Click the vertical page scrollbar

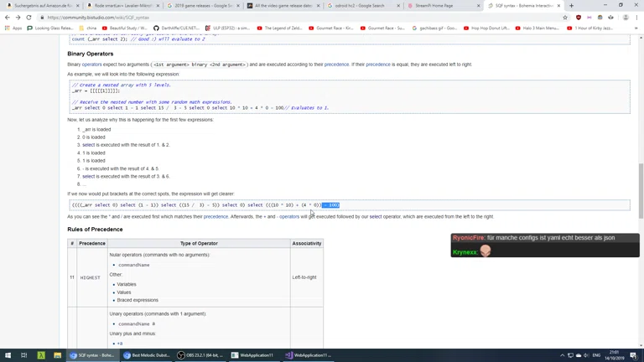point(640,184)
